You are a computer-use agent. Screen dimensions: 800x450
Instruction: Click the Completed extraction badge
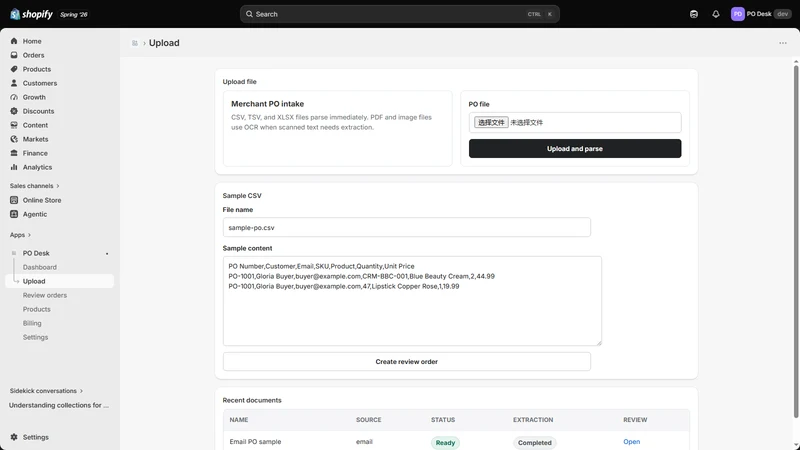pos(535,443)
